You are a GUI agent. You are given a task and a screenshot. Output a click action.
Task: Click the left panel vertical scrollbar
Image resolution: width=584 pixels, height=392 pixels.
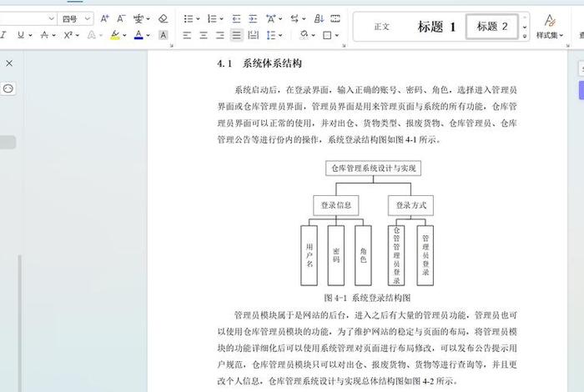[20, 323]
